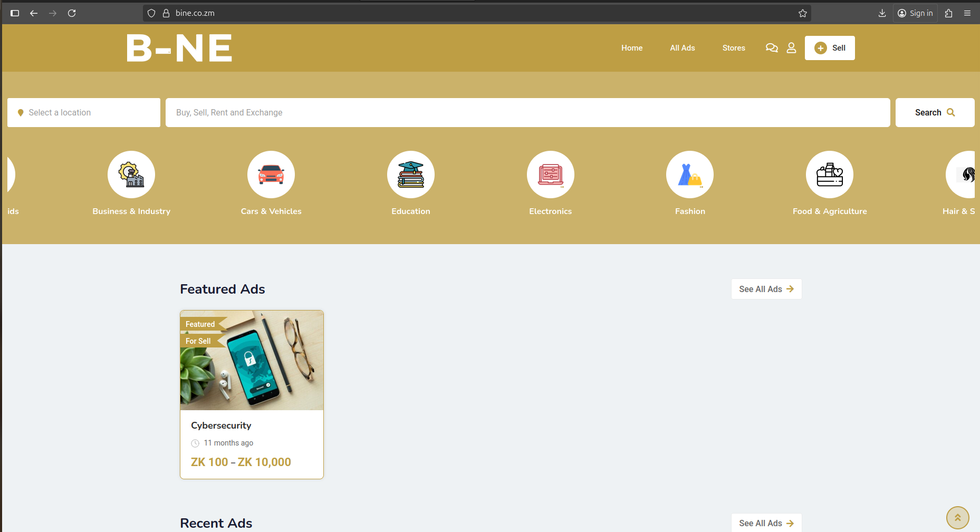Bookmark the page with the star icon

pos(803,13)
